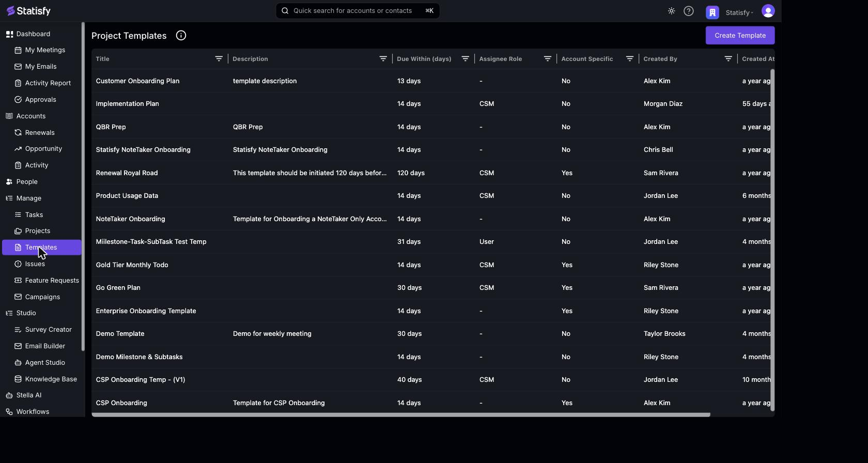
Task: Click 'Chris Bell' creator cell
Action: 658,150
